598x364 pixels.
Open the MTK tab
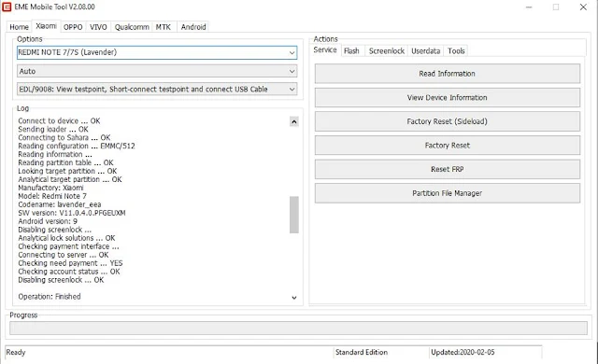164,27
